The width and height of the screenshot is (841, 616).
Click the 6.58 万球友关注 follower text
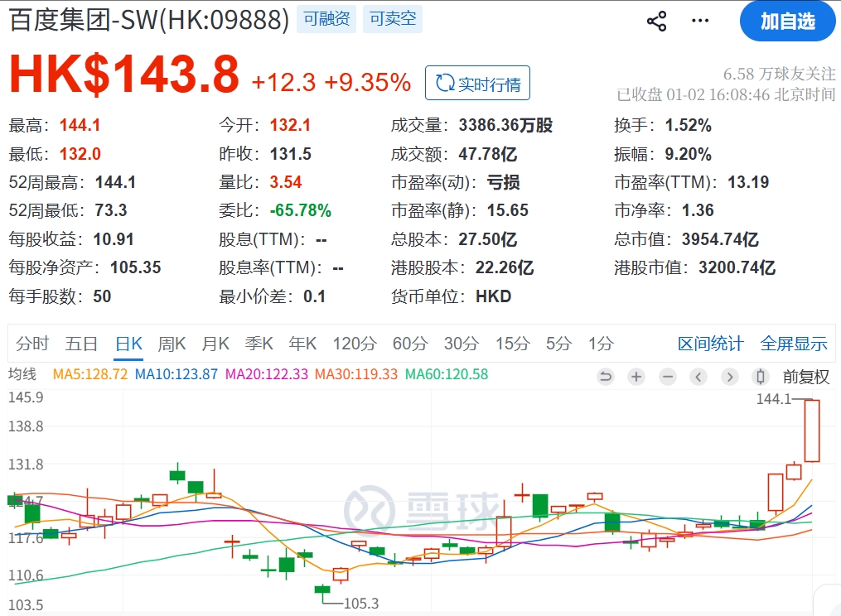(x=780, y=74)
